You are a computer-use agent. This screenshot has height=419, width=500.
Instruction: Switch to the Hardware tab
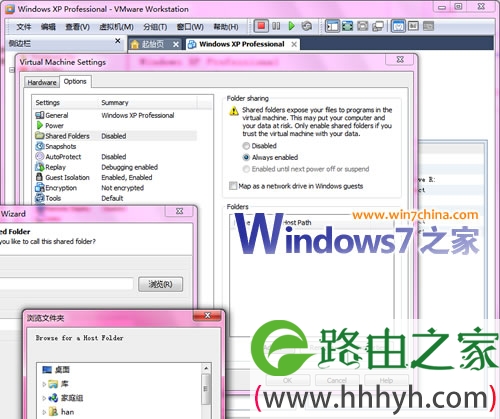click(x=42, y=82)
